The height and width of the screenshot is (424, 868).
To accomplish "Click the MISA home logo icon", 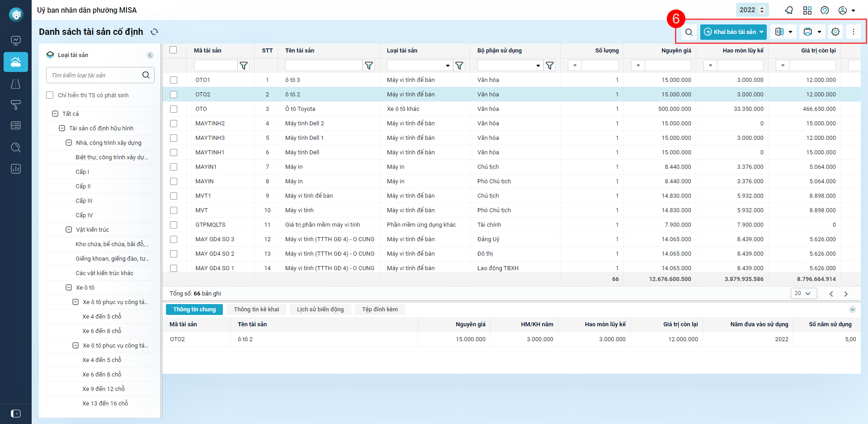I will tap(16, 14).
